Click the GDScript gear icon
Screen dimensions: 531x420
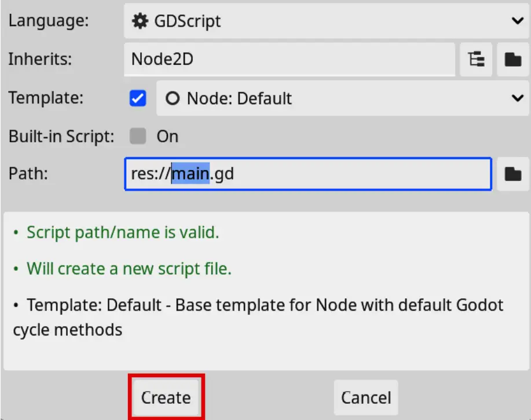(x=140, y=21)
